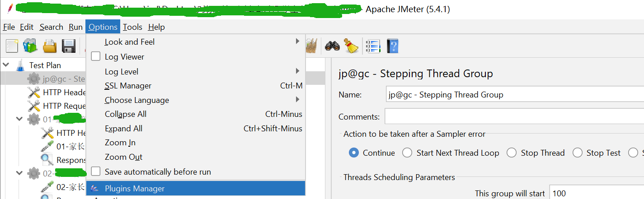Click the binoculars Search icon
Screen dimensions: 644x199
click(332, 46)
